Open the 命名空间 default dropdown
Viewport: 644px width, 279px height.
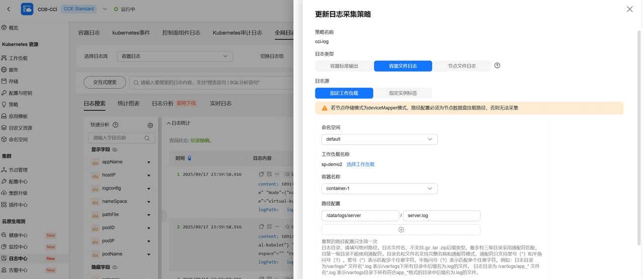pos(379,139)
